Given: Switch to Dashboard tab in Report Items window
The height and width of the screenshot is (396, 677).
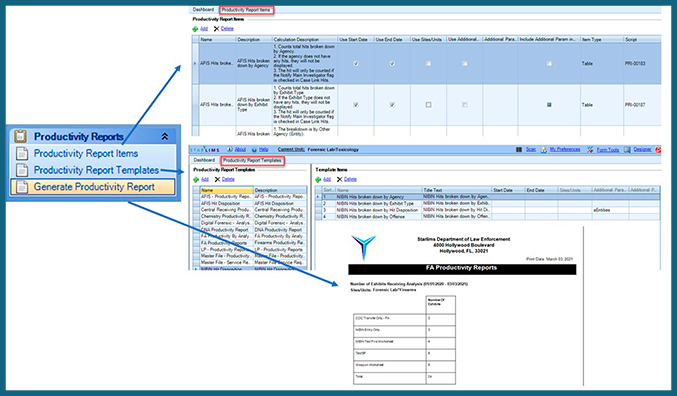Looking at the screenshot, I should pos(203,10).
